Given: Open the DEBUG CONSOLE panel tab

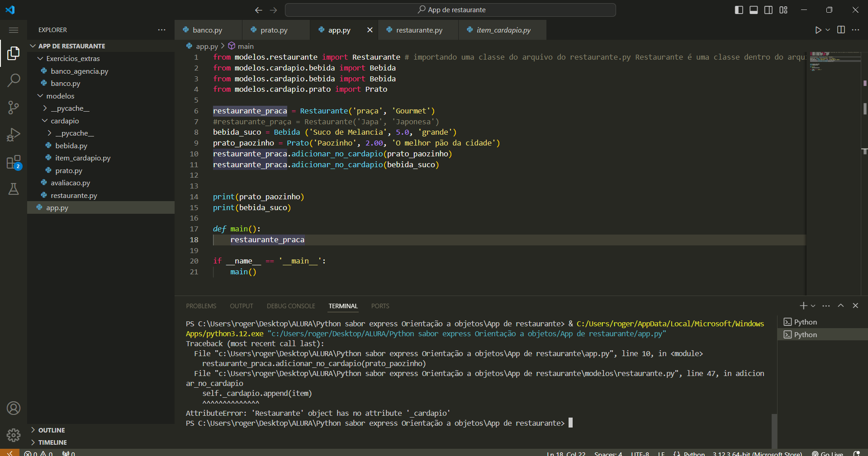Looking at the screenshot, I should click(291, 306).
